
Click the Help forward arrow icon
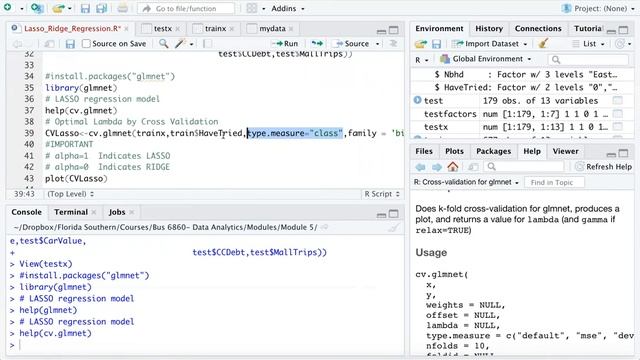(x=437, y=167)
